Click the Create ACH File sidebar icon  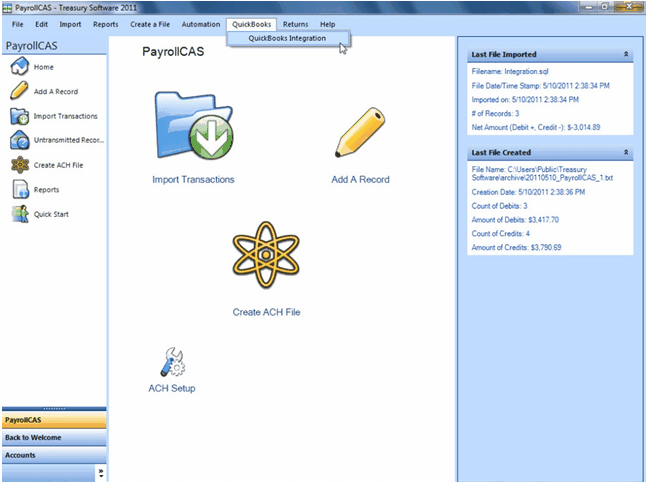[18, 165]
